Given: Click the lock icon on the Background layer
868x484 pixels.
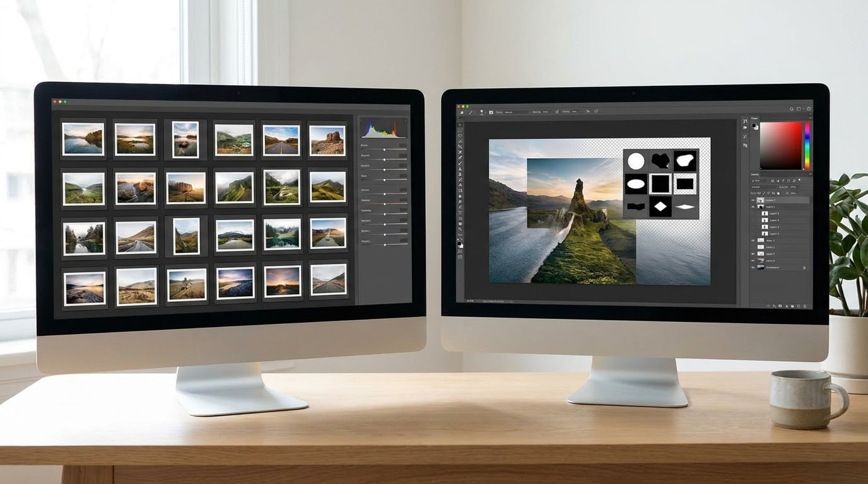Looking at the screenshot, I should [x=804, y=268].
